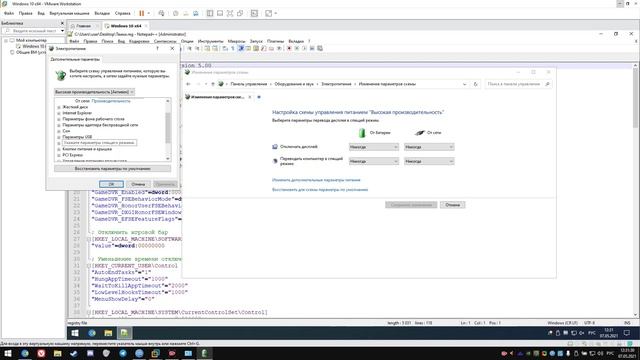Open Telegram icon on host taskbar
640x360 pixels.
pos(123,353)
